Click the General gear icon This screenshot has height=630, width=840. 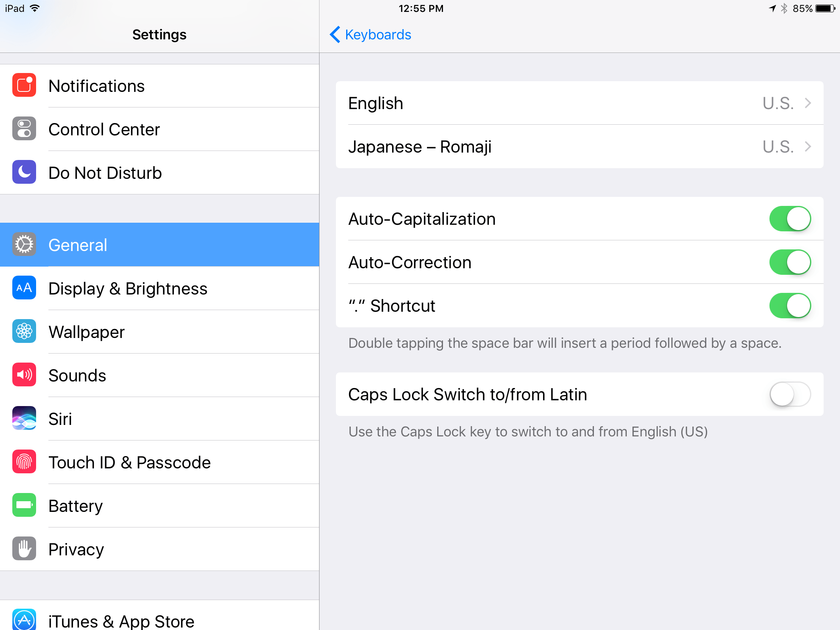pos(24,244)
